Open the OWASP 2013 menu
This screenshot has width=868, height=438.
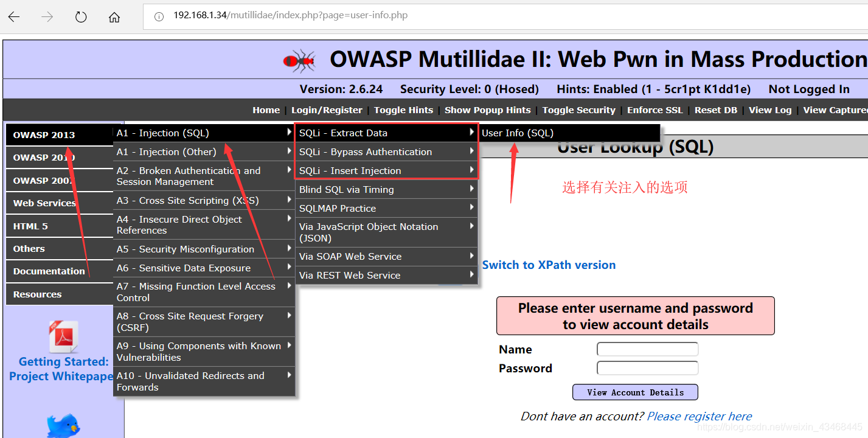pyautogui.click(x=59, y=135)
